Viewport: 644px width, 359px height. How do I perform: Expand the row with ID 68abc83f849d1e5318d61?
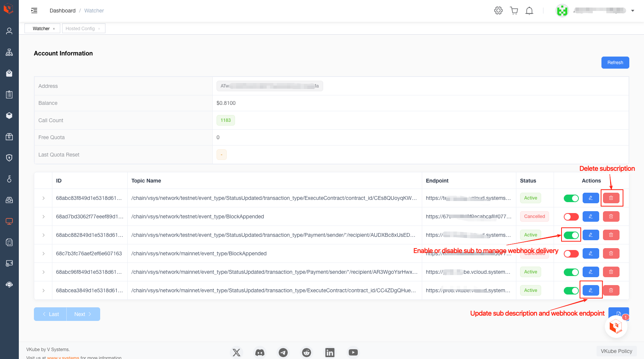point(43,198)
